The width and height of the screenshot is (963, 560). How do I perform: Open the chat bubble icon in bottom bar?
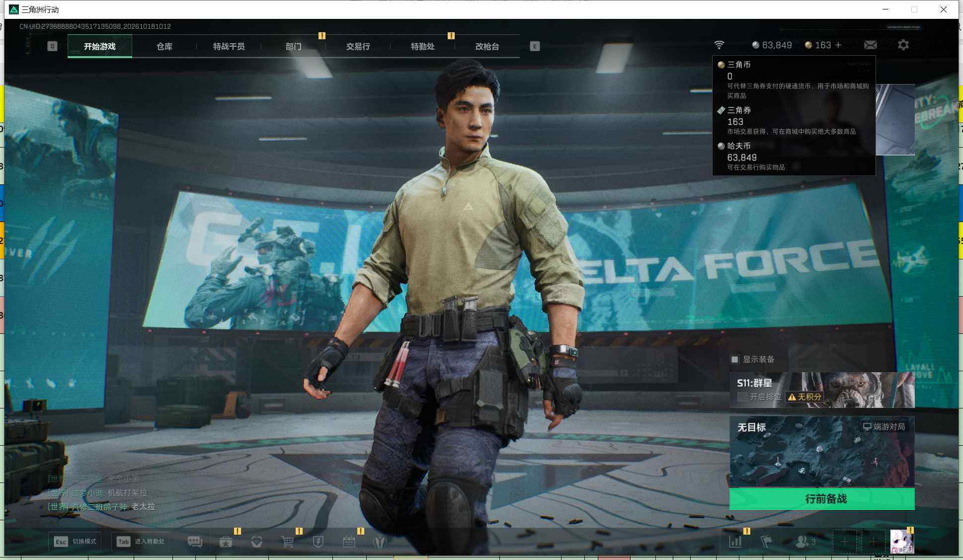pos(195,542)
